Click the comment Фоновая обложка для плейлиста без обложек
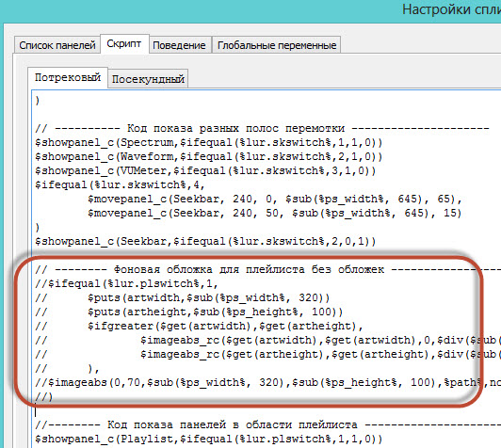 pyautogui.click(x=267, y=269)
